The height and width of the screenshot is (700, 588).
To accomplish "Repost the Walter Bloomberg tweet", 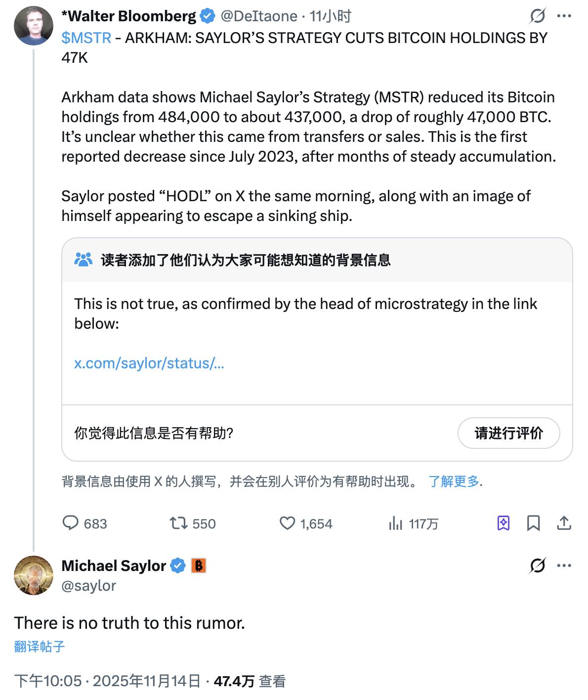I will [178, 523].
